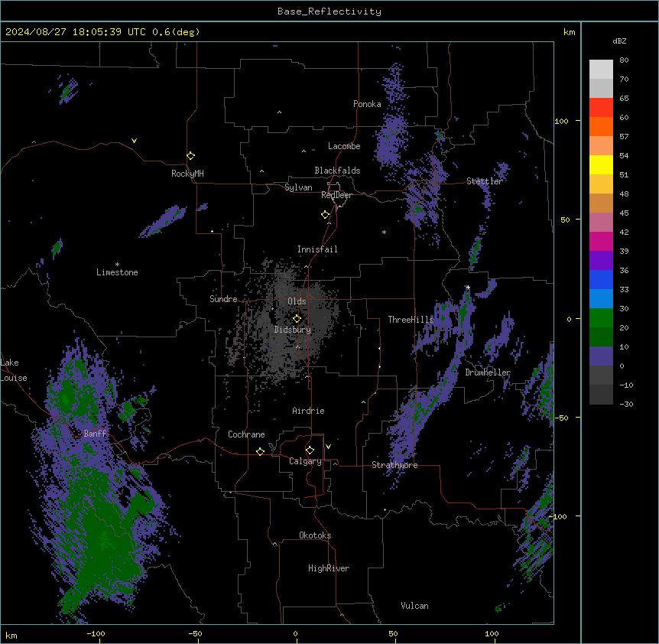Click the Banff label on the map

[x=95, y=434]
